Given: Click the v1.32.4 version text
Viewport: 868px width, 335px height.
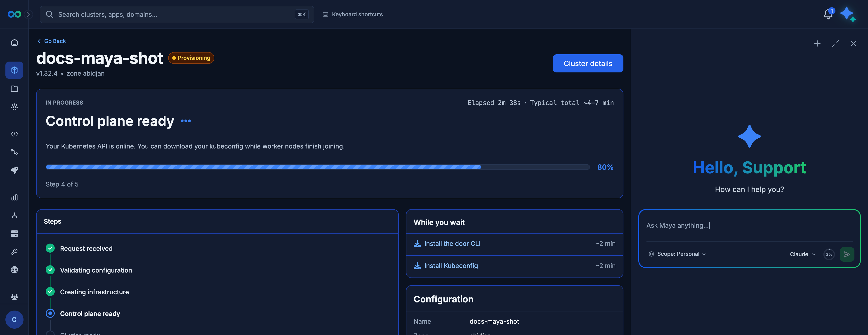Looking at the screenshot, I should pyautogui.click(x=47, y=74).
